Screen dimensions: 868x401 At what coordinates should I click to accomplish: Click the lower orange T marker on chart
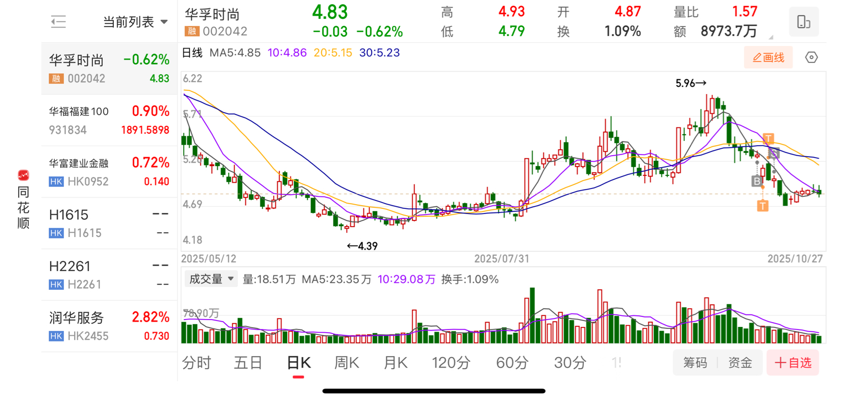763,206
